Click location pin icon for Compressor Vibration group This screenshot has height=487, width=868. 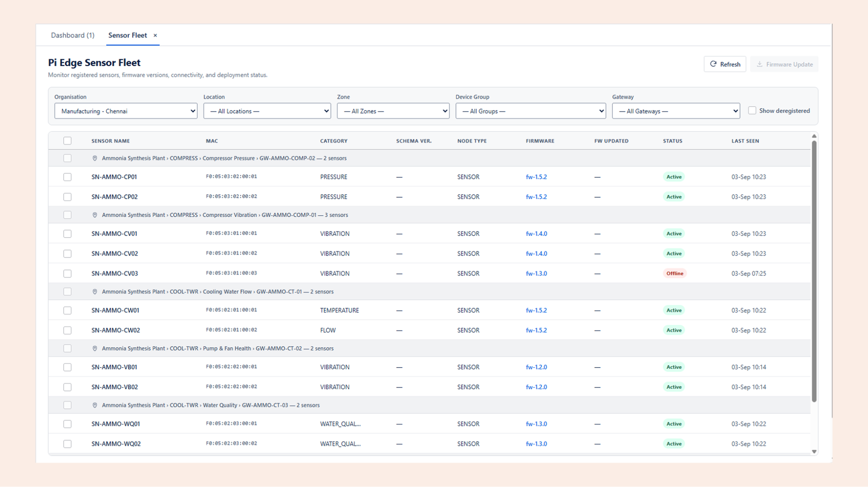pos(95,215)
